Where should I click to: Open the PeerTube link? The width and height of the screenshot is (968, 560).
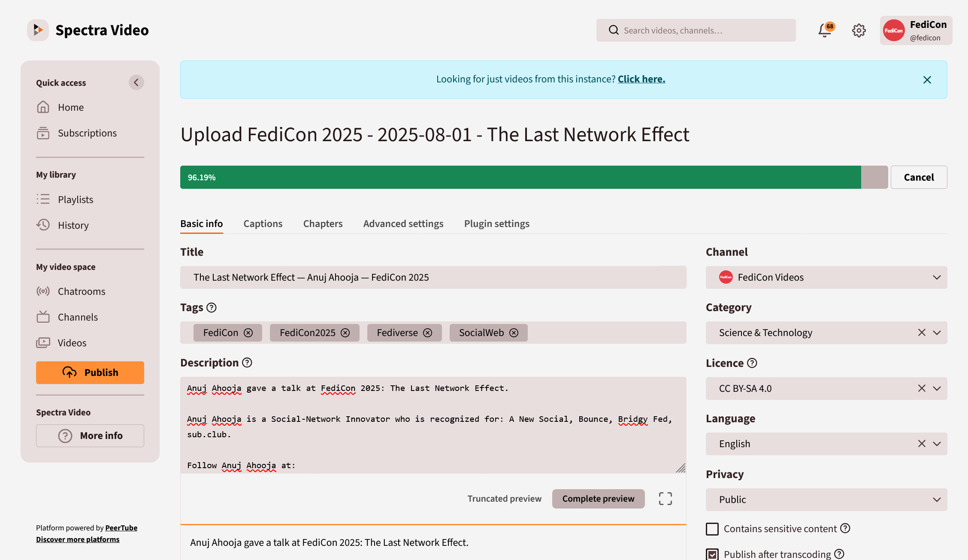click(x=121, y=528)
